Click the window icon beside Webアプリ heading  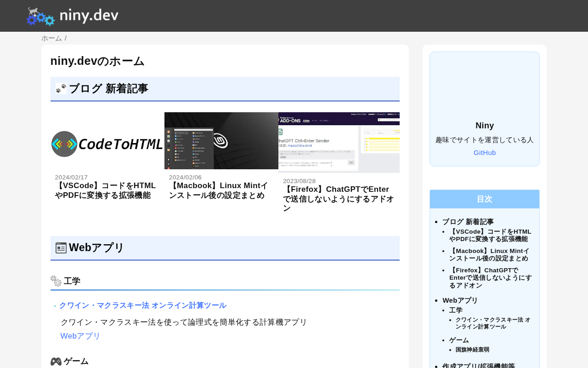point(61,248)
